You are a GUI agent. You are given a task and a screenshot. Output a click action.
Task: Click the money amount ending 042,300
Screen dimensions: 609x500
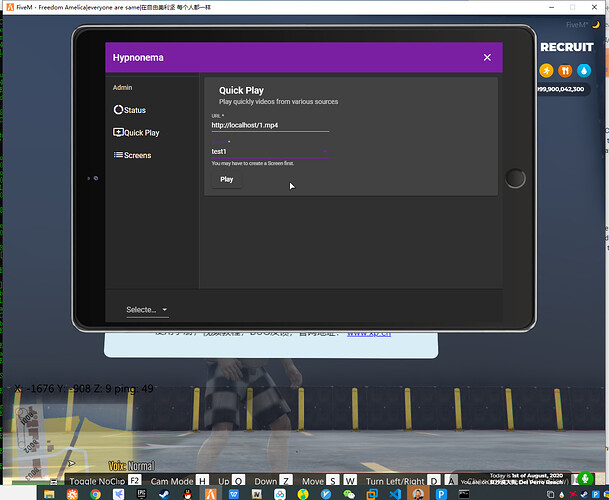561,89
